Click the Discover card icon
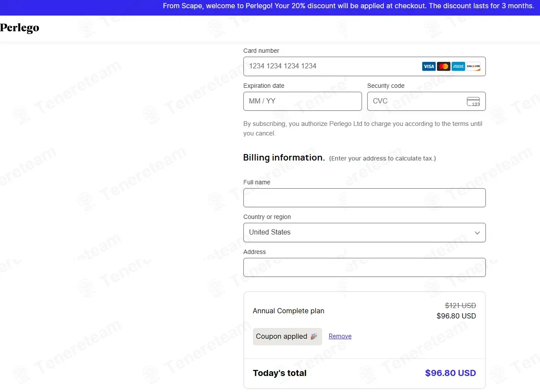This screenshot has width=540, height=392. [x=473, y=66]
